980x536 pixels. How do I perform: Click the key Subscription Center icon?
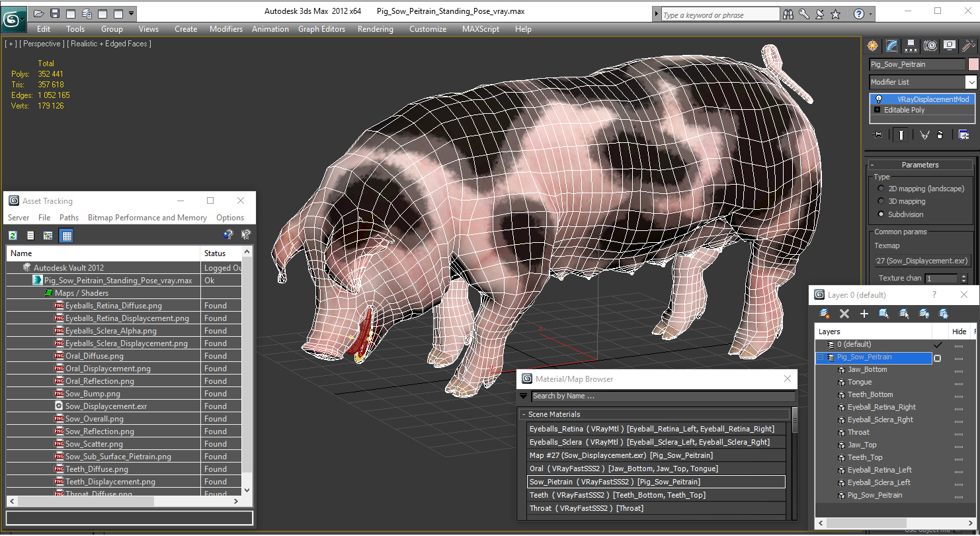(x=804, y=14)
